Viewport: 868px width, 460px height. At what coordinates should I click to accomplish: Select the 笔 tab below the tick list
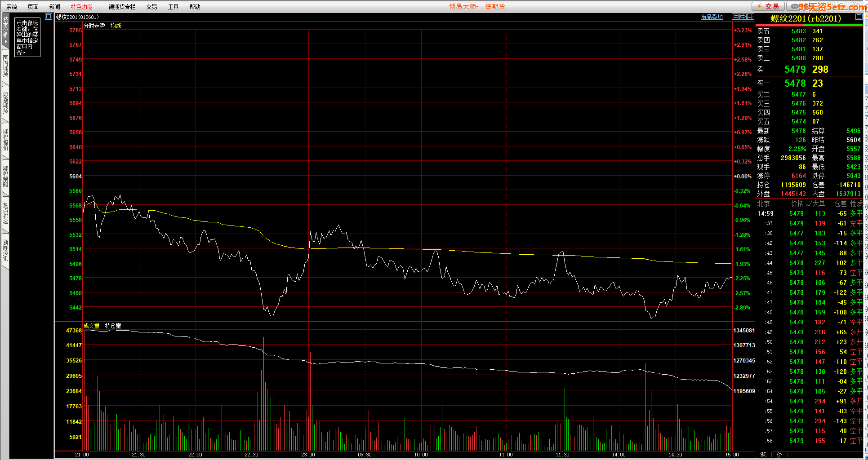coord(763,455)
